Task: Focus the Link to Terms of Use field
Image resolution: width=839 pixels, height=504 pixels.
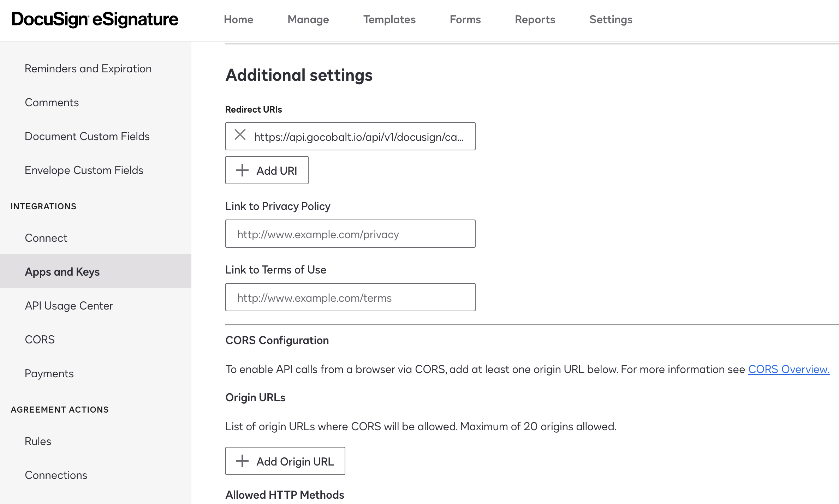Action: click(350, 297)
